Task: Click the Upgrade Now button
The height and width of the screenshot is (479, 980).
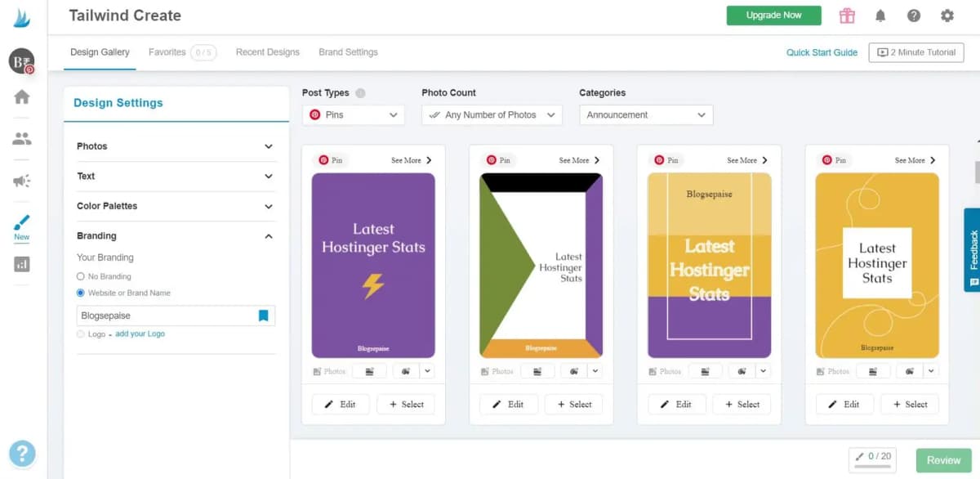Action: (x=773, y=16)
